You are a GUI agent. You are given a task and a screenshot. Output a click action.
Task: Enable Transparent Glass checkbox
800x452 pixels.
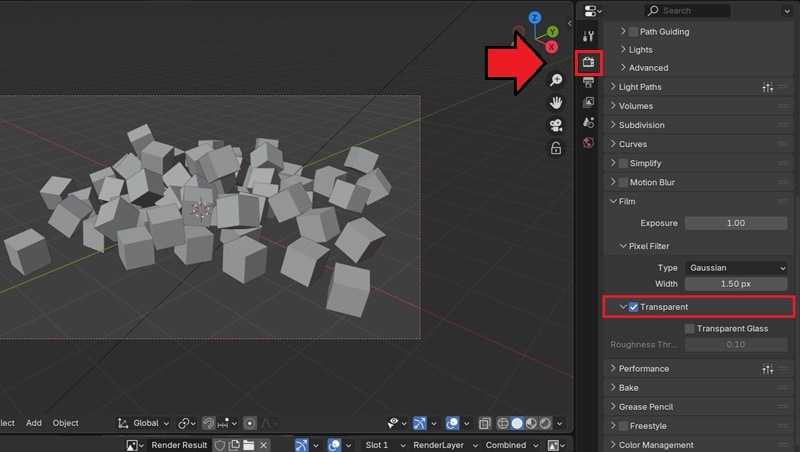(690, 329)
